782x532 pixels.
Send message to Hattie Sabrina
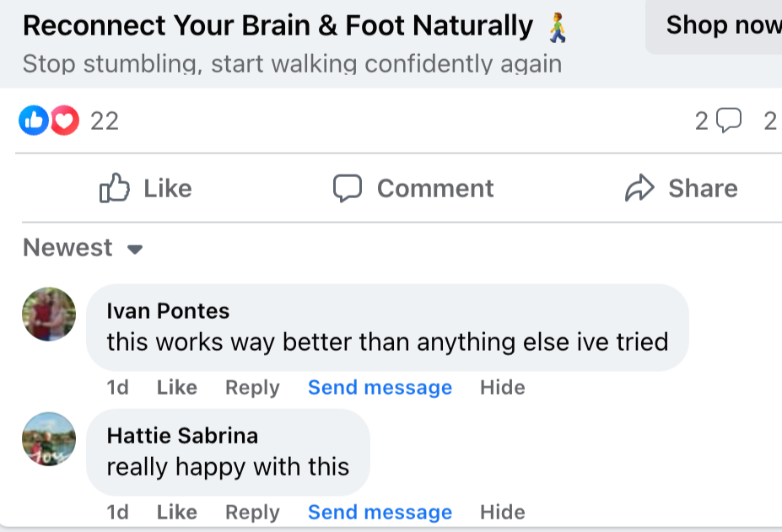point(380,513)
